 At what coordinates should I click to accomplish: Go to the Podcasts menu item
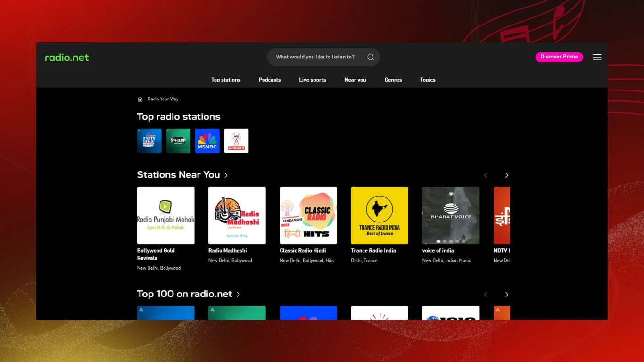[270, 80]
